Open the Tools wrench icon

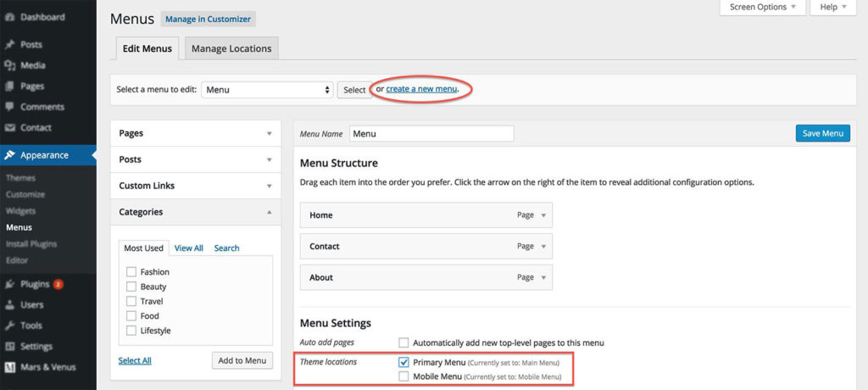pyautogui.click(x=9, y=326)
